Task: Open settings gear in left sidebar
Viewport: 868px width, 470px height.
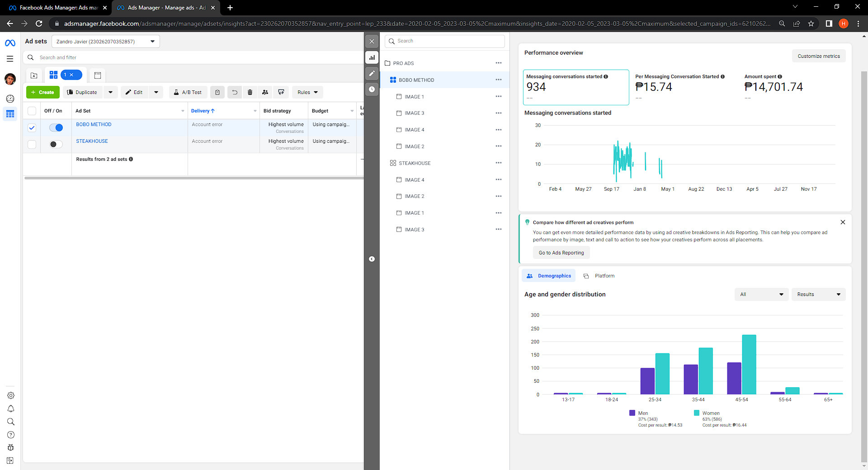Action: coord(11,395)
